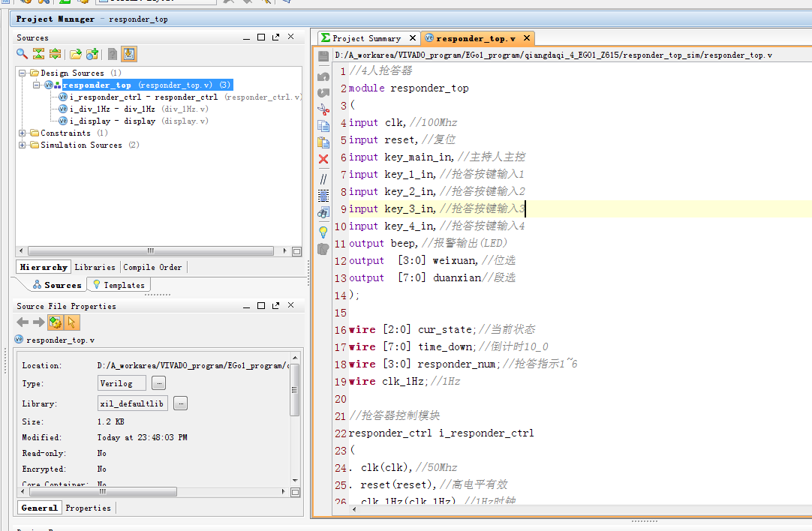Click the Paste clipboard icon in editor
The width and height of the screenshot is (812, 531).
(x=323, y=142)
